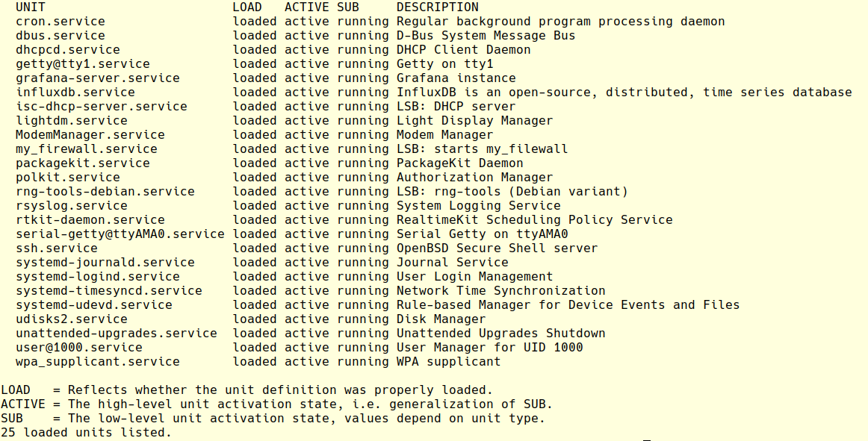
Task: Click 'Modem Manager' description text
Action: point(444,135)
